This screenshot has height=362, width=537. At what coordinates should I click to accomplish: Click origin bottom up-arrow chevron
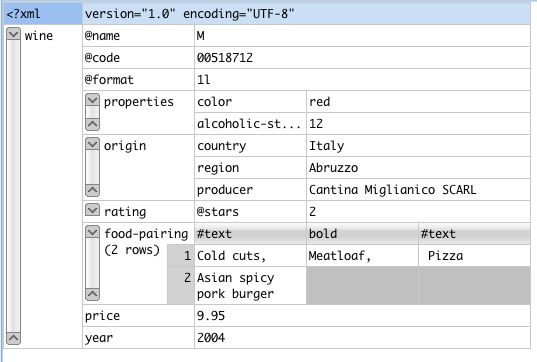pos(92,190)
